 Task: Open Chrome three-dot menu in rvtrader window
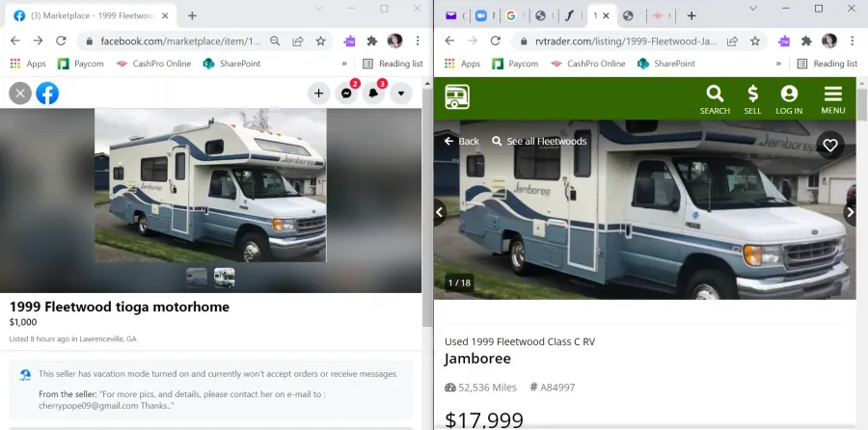852,40
